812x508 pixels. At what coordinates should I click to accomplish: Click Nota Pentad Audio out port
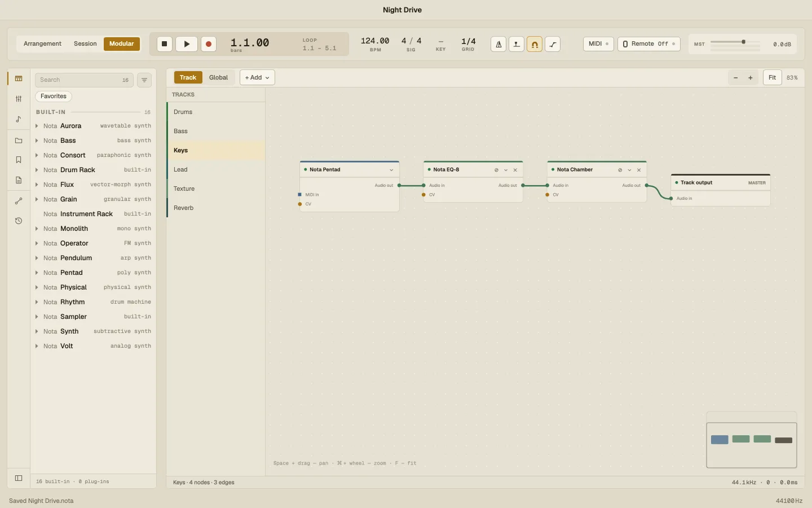click(399, 185)
